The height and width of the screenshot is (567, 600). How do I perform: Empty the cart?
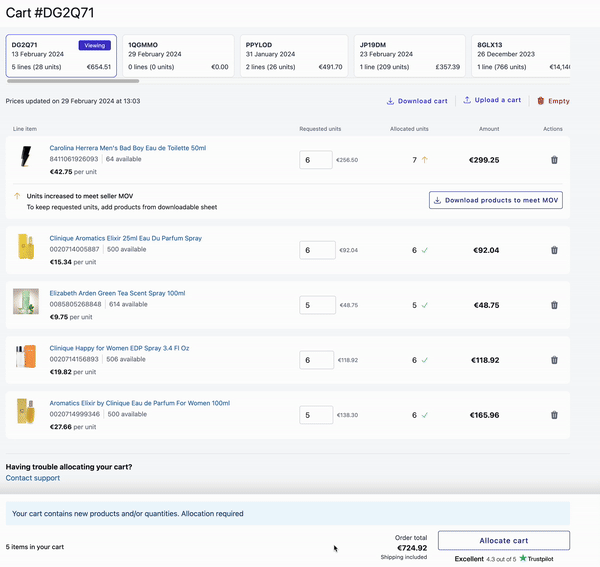(553, 101)
